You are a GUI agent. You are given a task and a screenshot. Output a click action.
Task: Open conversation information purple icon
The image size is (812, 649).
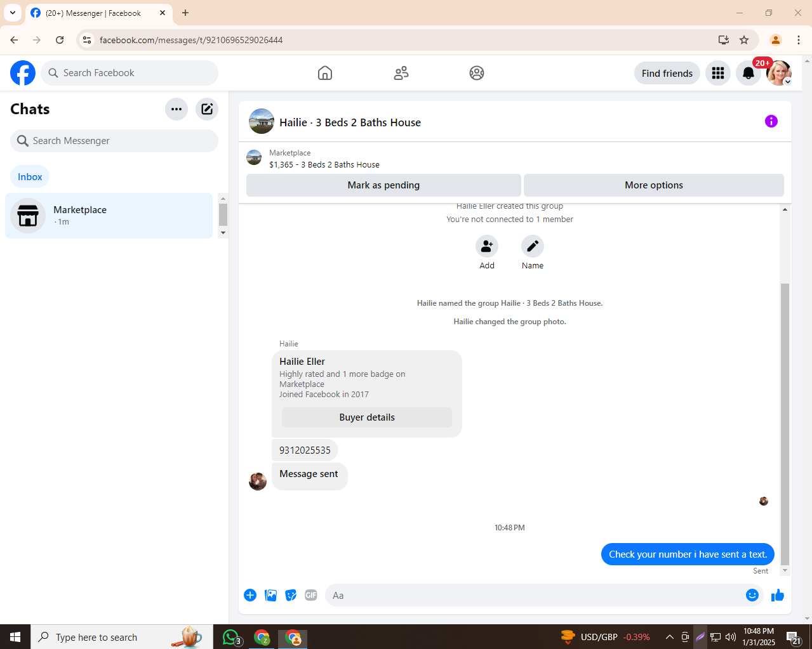tap(771, 121)
